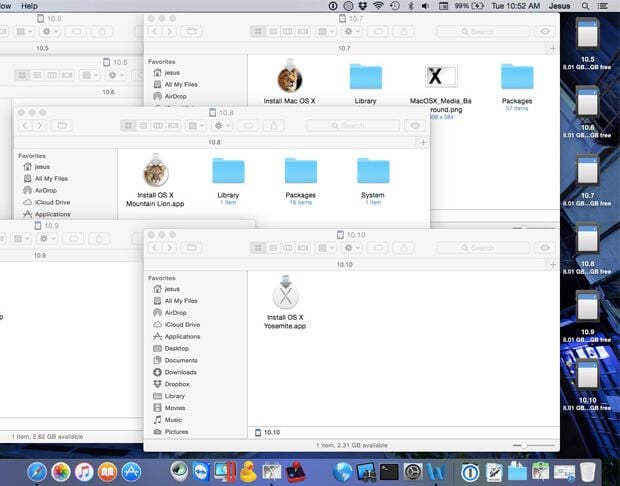Switch 10.10 window to column view
620x486 pixels.
coord(288,248)
